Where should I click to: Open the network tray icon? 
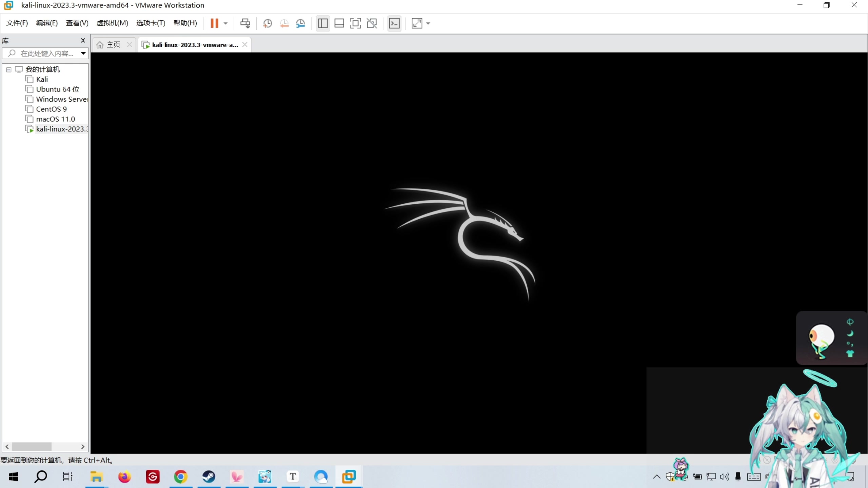[x=711, y=477]
